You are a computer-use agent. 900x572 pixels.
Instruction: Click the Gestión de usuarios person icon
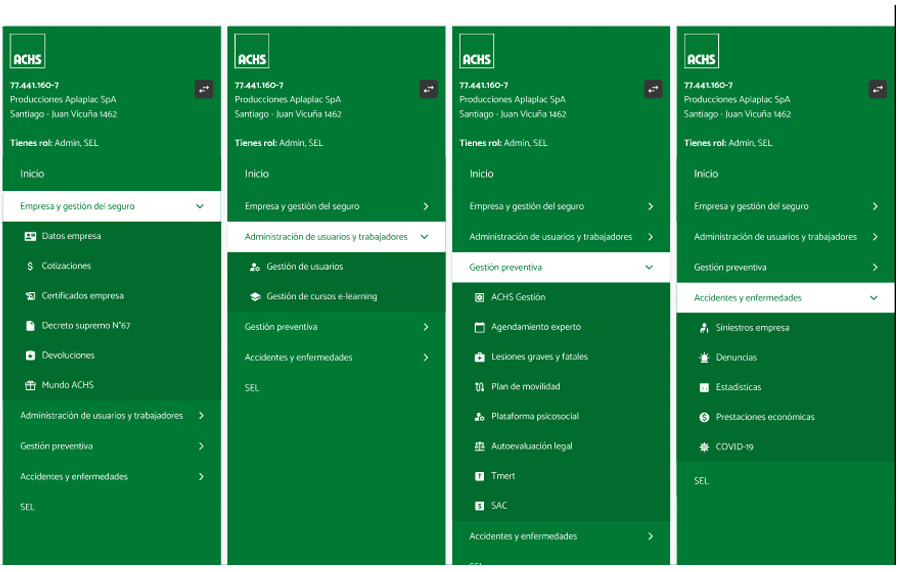click(x=255, y=267)
